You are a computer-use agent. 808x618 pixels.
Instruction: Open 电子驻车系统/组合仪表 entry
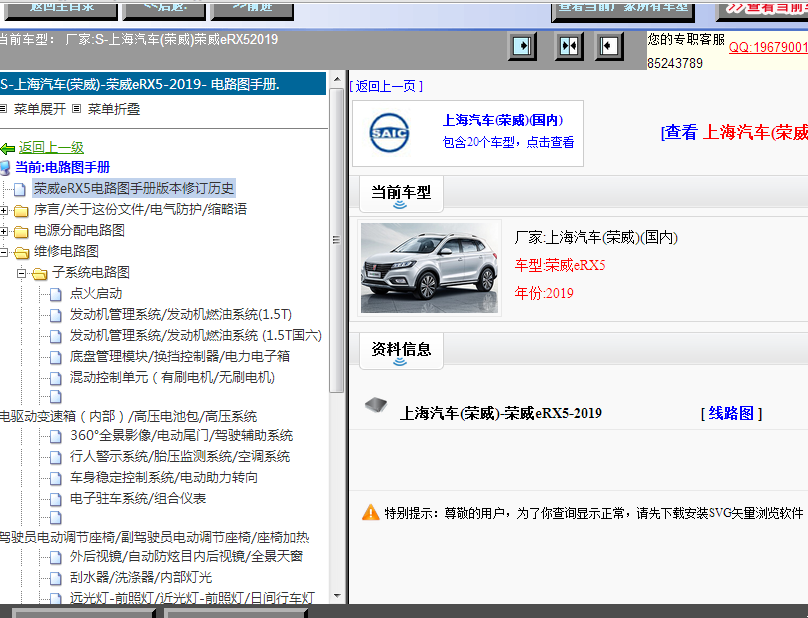point(138,498)
